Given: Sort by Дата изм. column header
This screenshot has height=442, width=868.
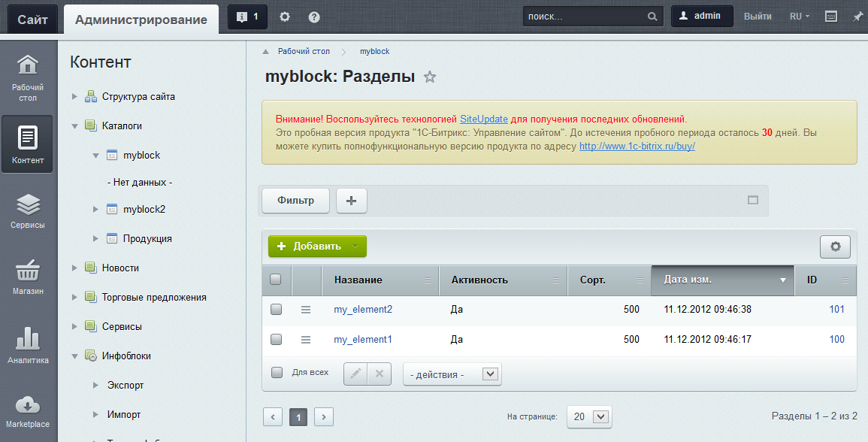Looking at the screenshot, I should coord(722,280).
